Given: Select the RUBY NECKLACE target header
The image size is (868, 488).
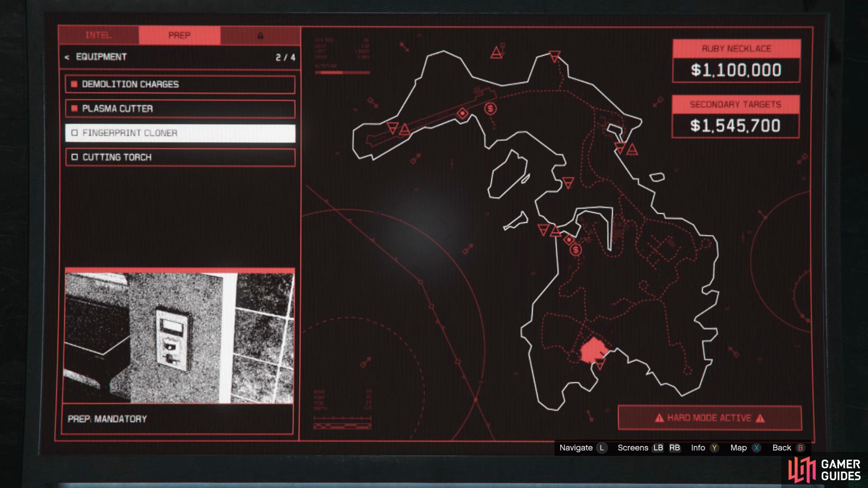Looking at the screenshot, I should (736, 49).
